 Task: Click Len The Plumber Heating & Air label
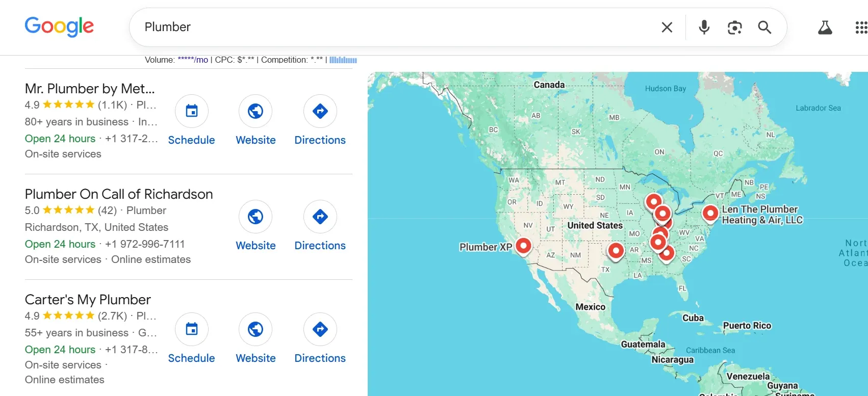[x=762, y=215]
